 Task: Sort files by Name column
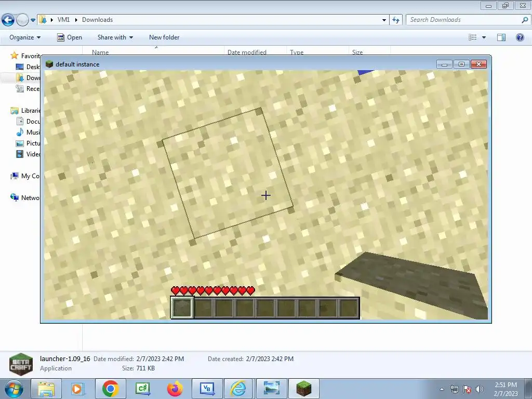click(x=100, y=52)
